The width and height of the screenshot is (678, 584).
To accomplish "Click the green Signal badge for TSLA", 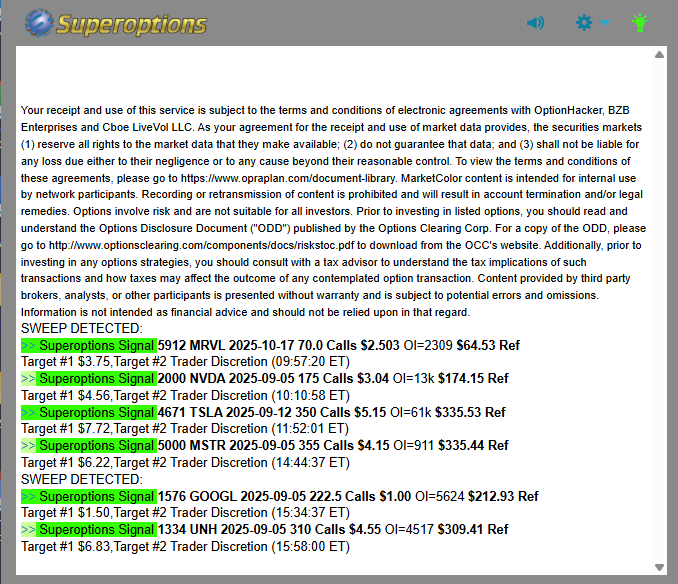I will (x=89, y=412).
